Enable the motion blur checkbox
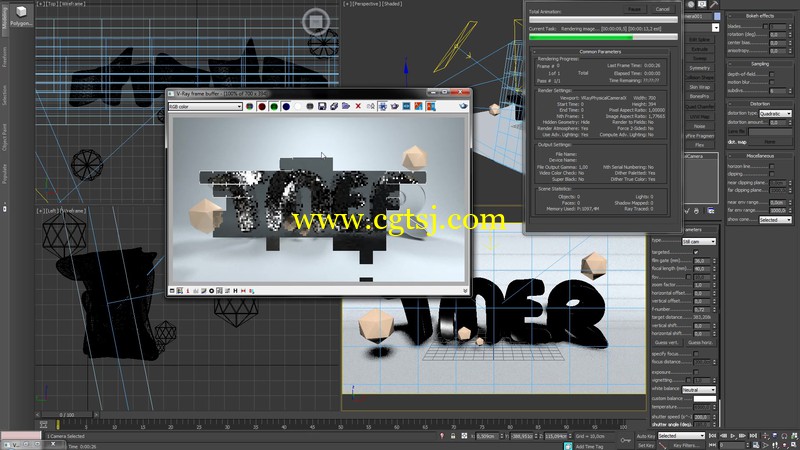 [x=771, y=82]
